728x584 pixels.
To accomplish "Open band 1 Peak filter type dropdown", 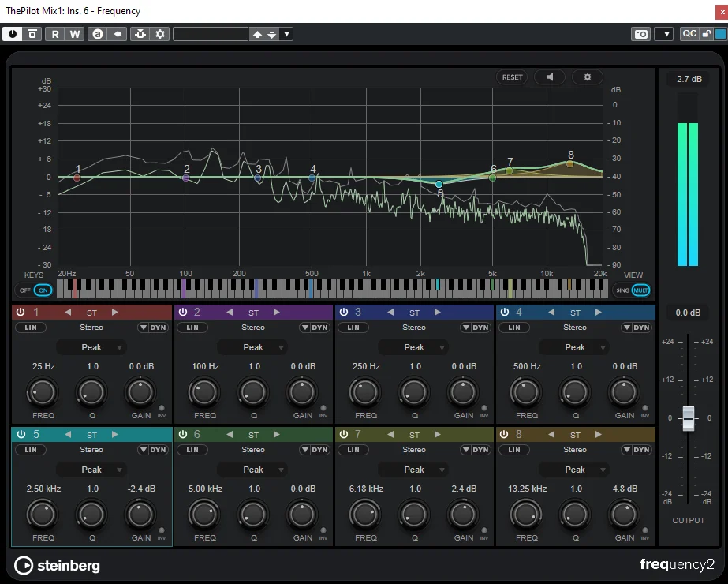I will pos(91,347).
